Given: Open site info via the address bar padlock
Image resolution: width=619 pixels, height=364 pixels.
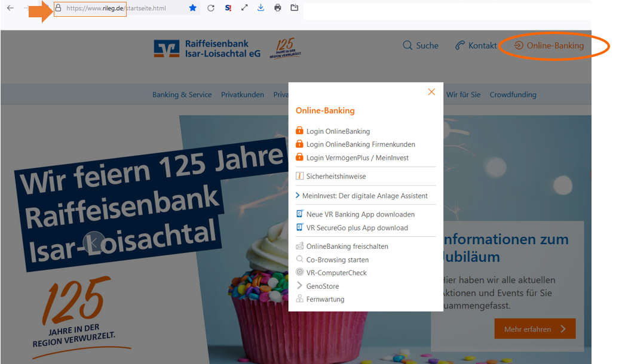Looking at the screenshot, I should (x=59, y=8).
